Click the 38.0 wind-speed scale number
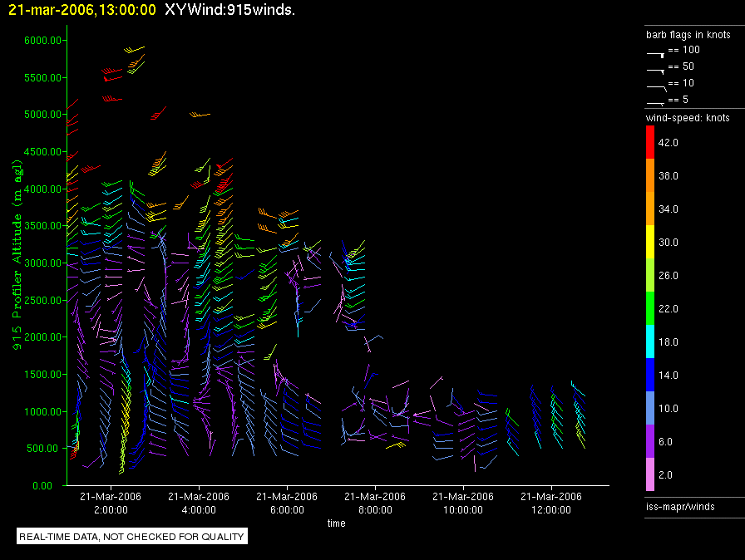The image size is (745, 560). coord(668,176)
